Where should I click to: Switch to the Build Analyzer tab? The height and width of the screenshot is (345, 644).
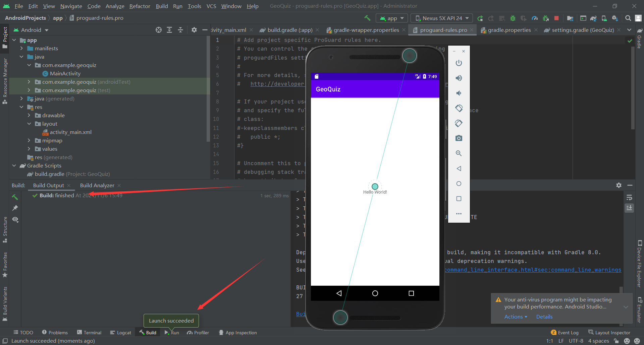[x=97, y=185]
